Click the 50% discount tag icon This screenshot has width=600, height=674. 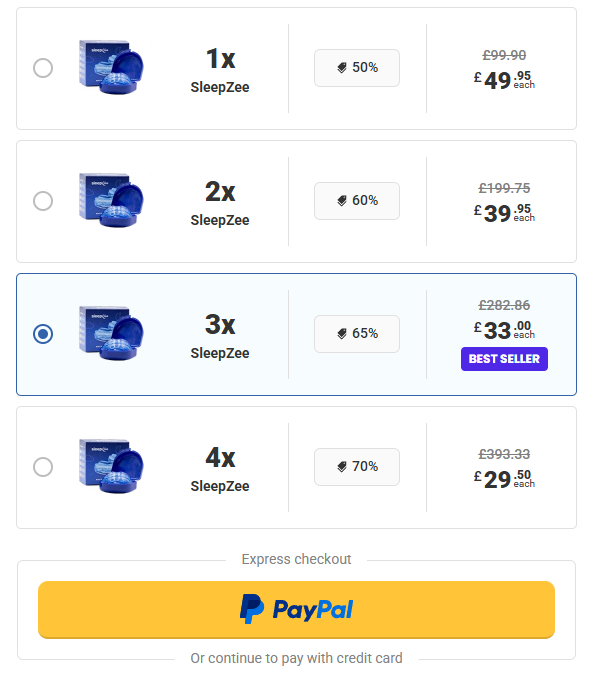point(342,68)
